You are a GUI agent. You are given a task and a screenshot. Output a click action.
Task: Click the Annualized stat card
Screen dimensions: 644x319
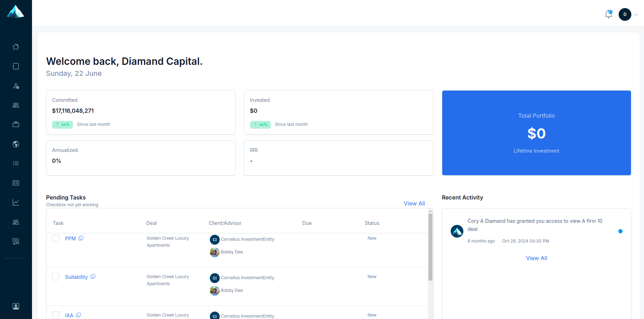(141, 158)
